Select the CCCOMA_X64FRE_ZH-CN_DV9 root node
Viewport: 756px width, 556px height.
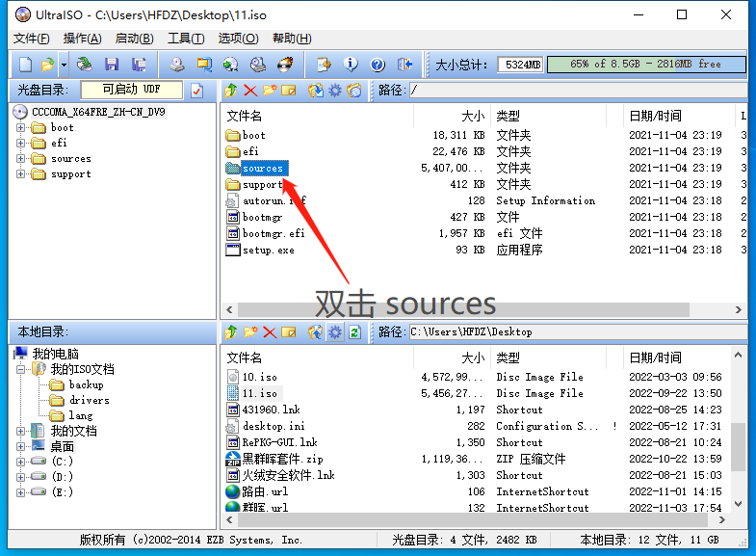98,112
